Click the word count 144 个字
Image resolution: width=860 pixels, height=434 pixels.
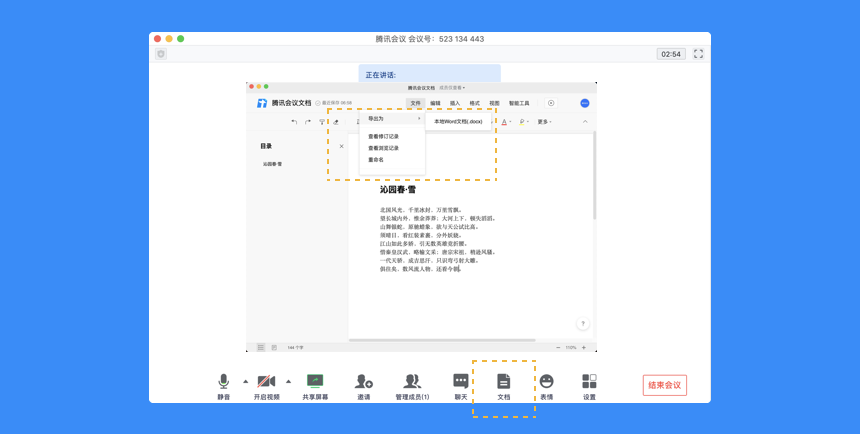[296, 348]
